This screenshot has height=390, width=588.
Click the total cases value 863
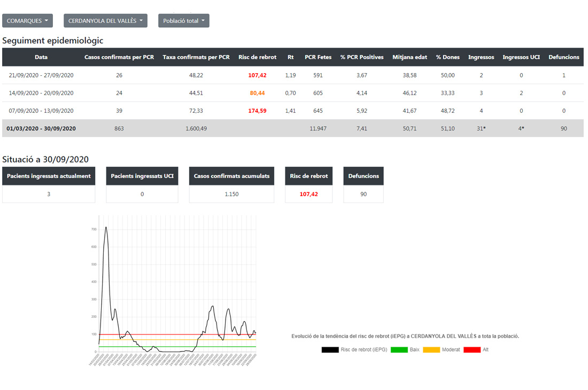point(119,129)
